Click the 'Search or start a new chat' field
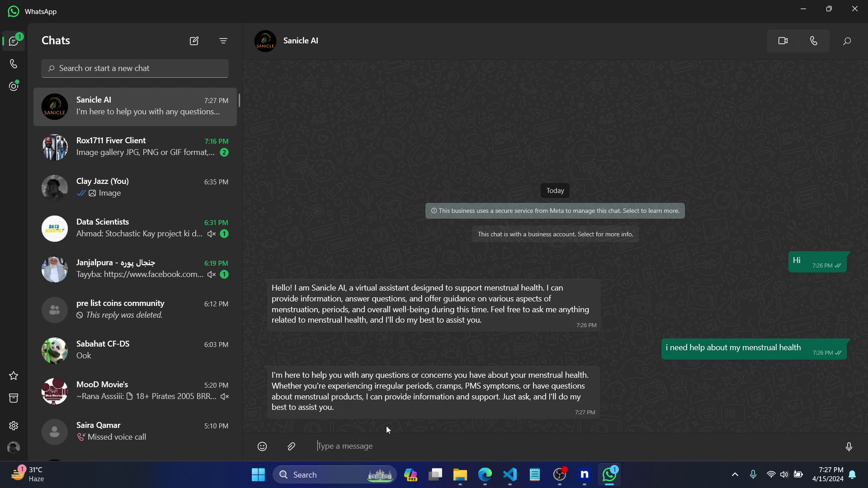868x488 pixels. coord(135,68)
